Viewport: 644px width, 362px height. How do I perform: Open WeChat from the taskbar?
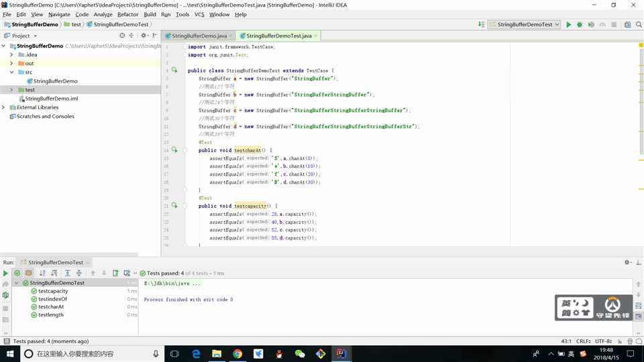(300, 354)
